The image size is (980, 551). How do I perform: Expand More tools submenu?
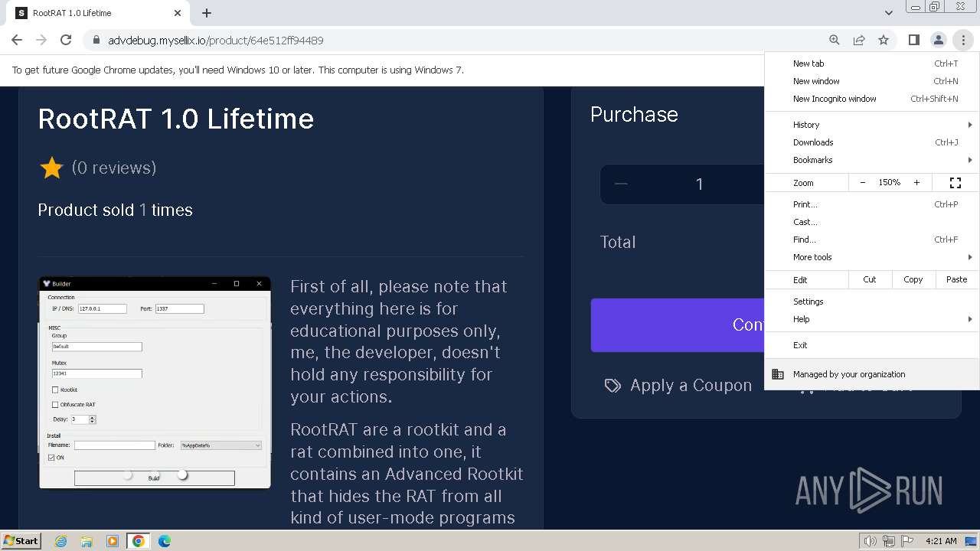tap(871, 257)
